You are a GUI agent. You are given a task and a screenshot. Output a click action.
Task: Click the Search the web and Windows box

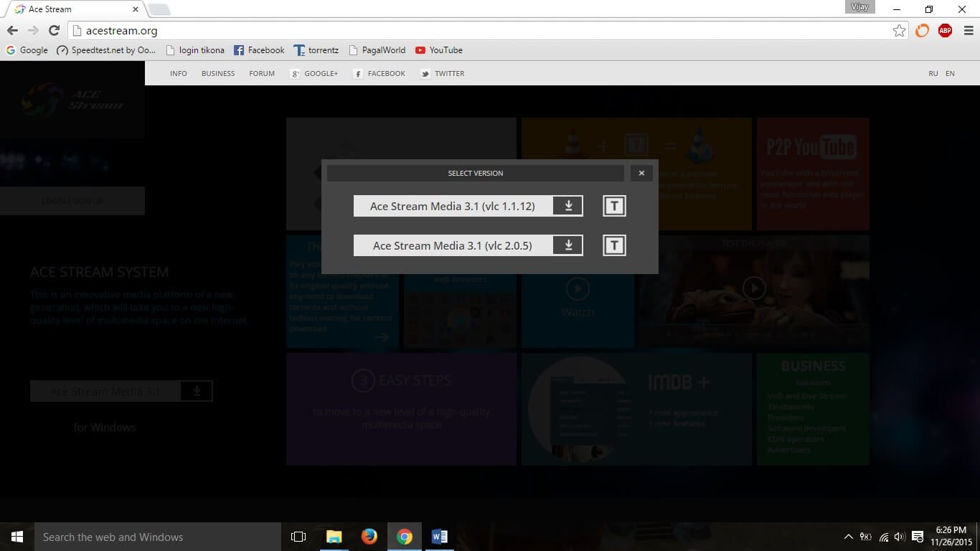pos(158,537)
